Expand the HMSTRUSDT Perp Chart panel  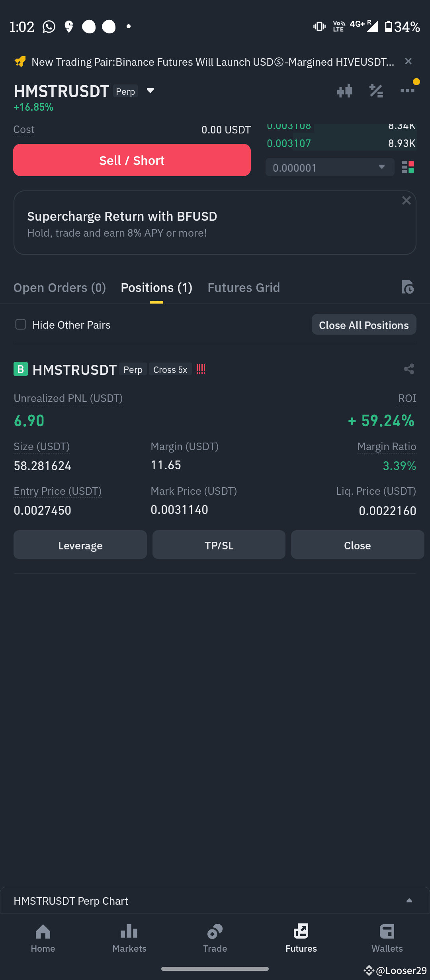coord(410,900)
